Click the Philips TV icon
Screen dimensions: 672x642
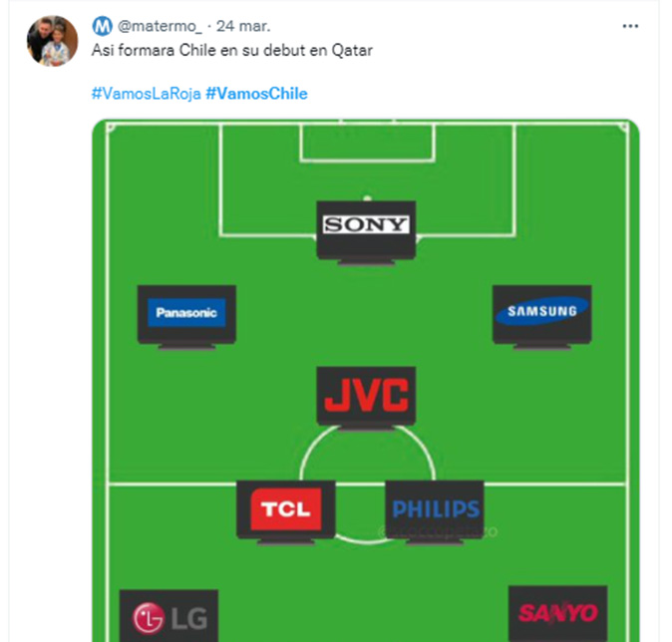click(435, 512)
